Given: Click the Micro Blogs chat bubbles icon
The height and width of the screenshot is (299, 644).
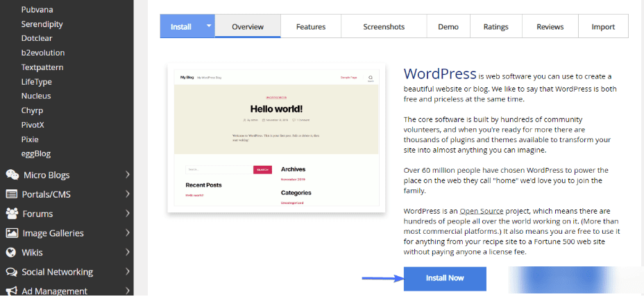Looking at the screenshot, I should (x=12, y=175).
